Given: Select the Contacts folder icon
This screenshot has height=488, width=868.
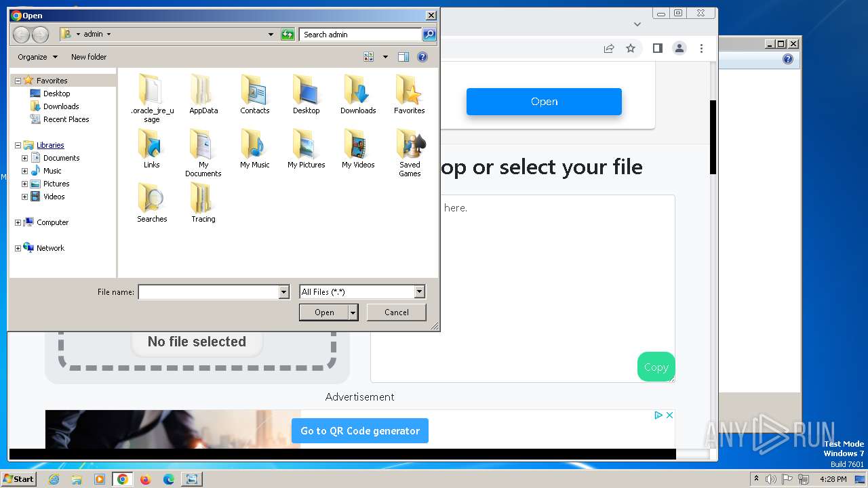Looking at the screenshot, I should click(x=255, y=89).
